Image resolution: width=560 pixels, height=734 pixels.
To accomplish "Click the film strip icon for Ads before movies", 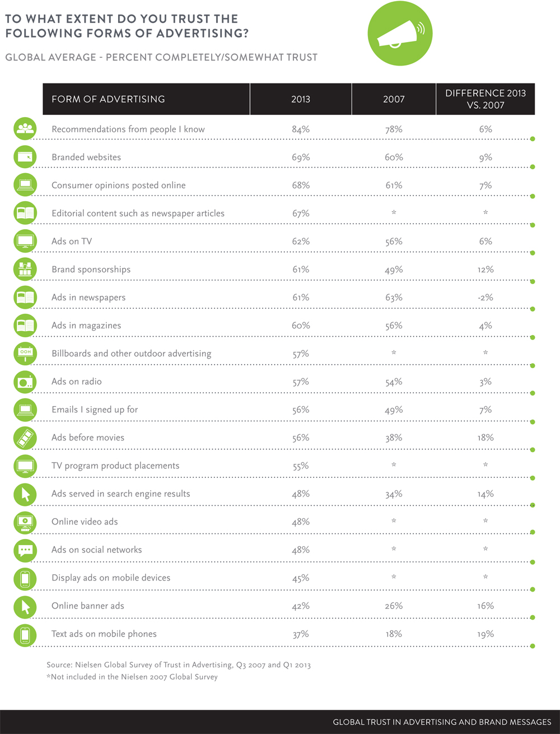I will coord(25,438).
